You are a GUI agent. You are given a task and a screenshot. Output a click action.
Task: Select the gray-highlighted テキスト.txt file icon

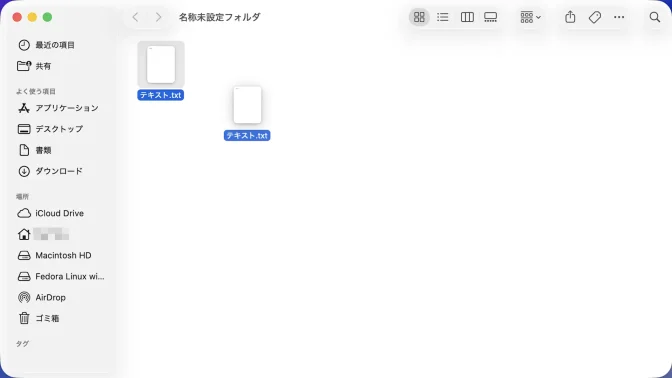(161, 64)
